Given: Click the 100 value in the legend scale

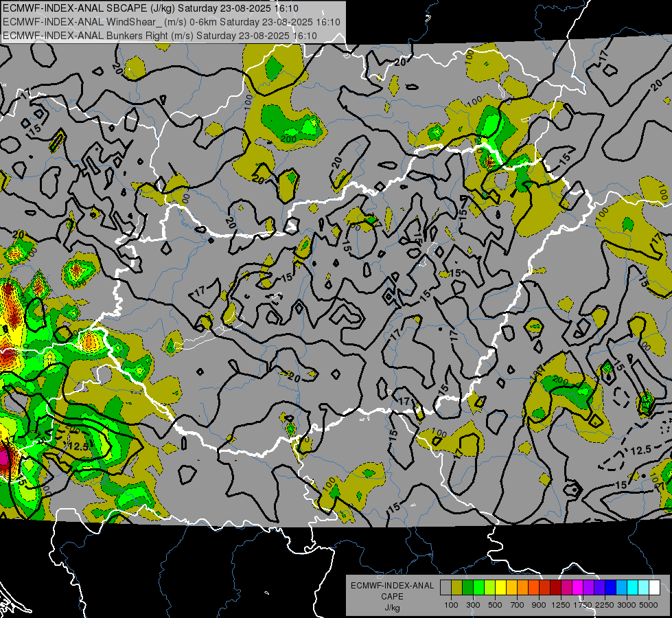Looking at the screenshot, I should (451, 605).
